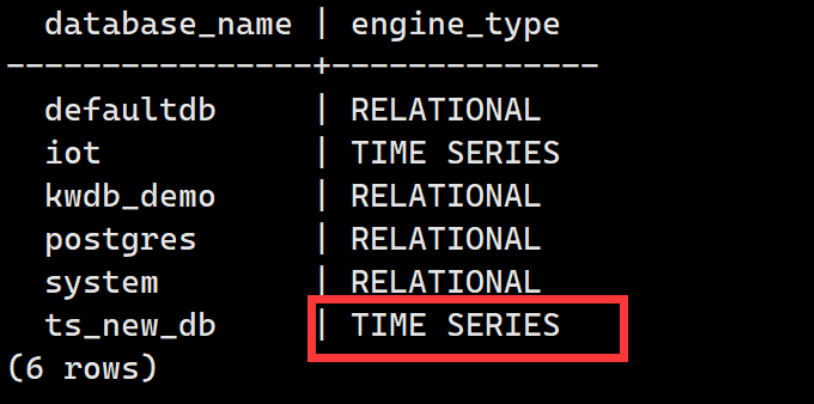814x404 pixels.
Task: Click the database_name column header
Action: 168,25
